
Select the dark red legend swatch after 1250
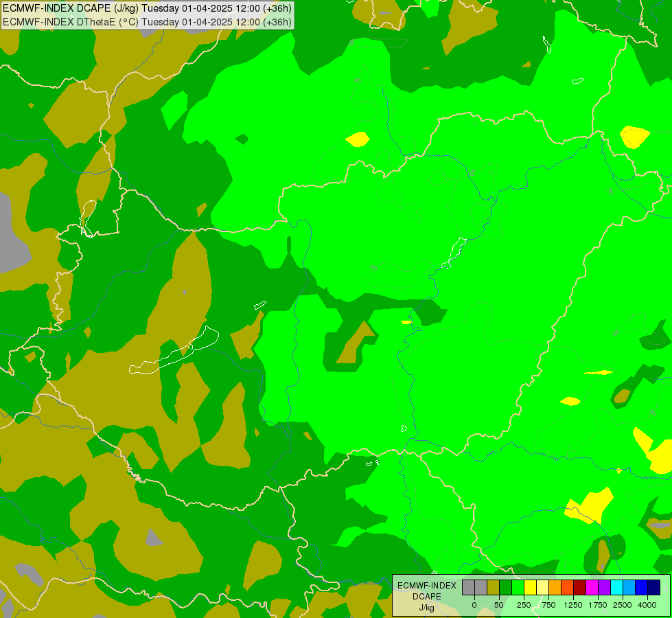coord(580,588)
